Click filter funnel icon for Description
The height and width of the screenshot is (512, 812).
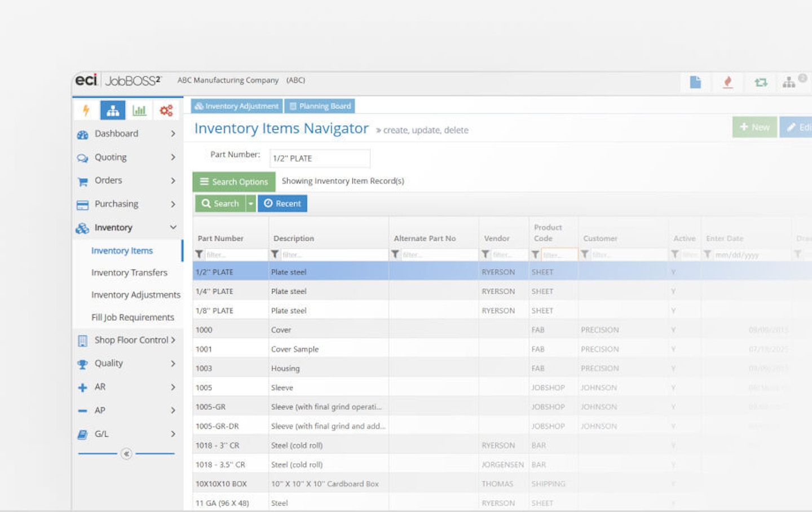click(275, 255)
